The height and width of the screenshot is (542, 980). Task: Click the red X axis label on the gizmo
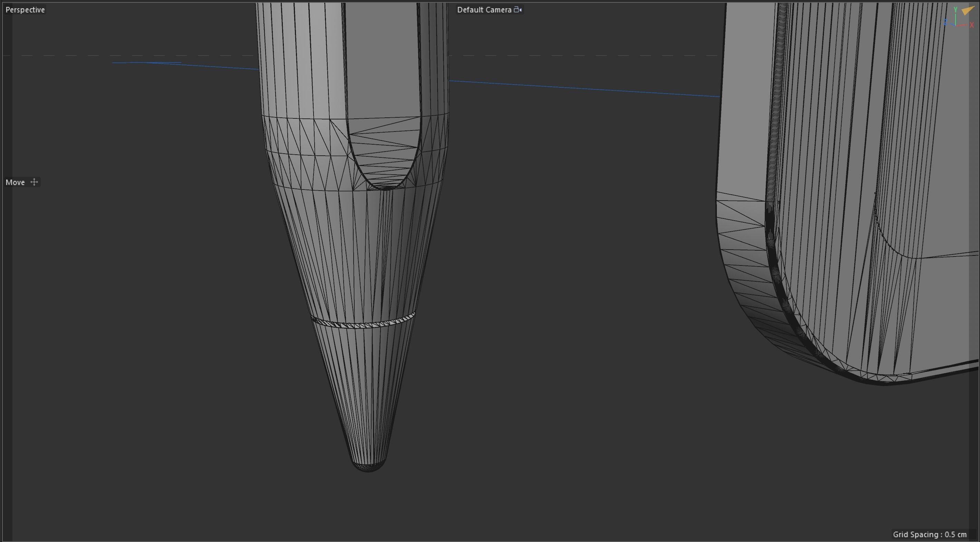tap(971, 25)
